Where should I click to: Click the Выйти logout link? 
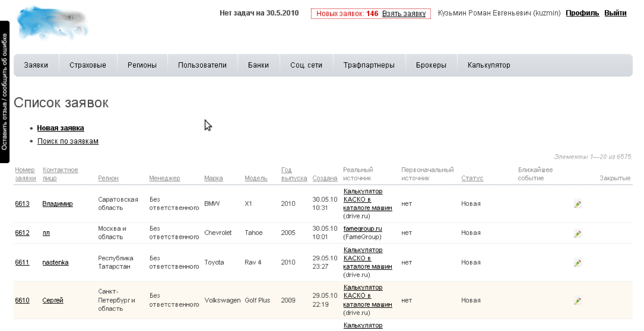616,13
